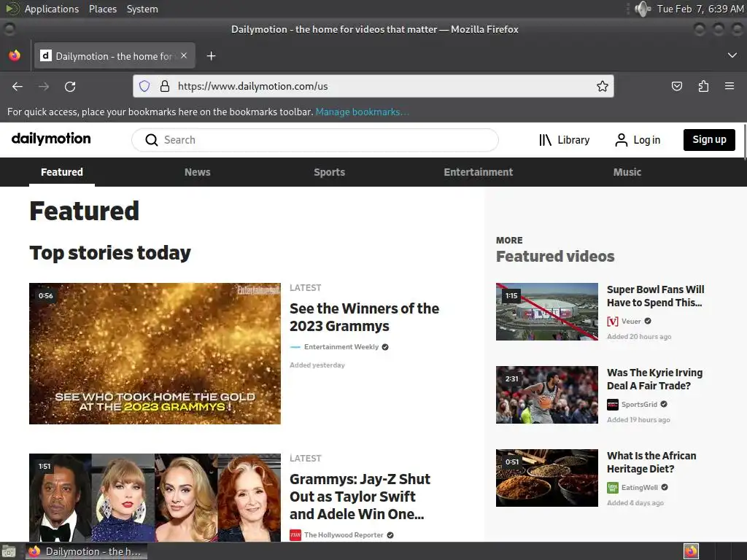The image size is (747, 560).
Task: Click the Veuer channel name
Action: (x=631, y=322)
